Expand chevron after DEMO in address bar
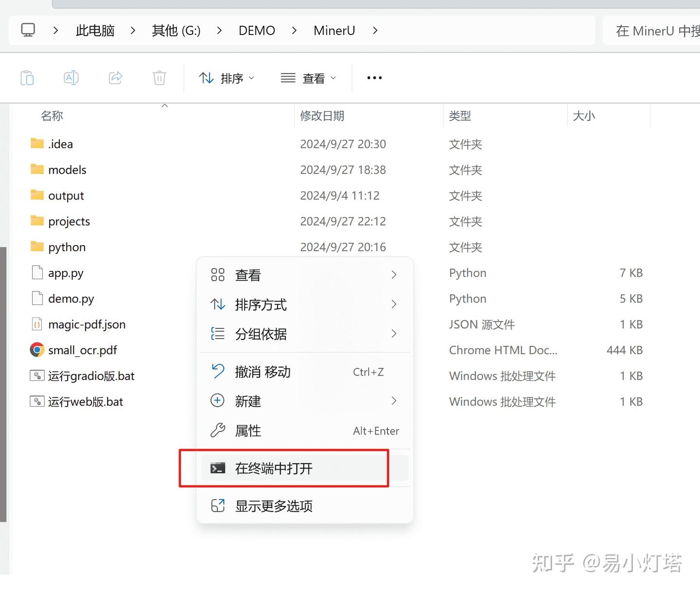 pyautogui.click(x=295, y=30)
